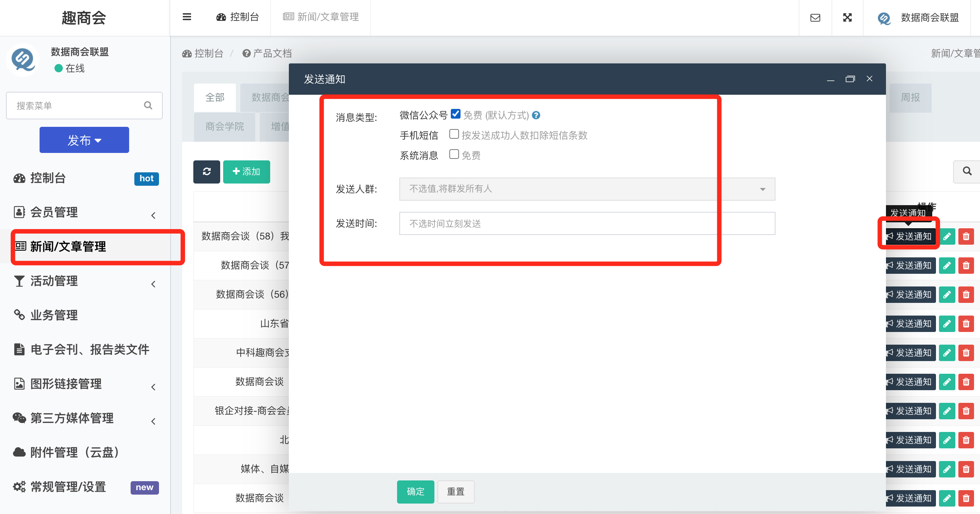Click the search magnifier in menu search box

point(148,105)
